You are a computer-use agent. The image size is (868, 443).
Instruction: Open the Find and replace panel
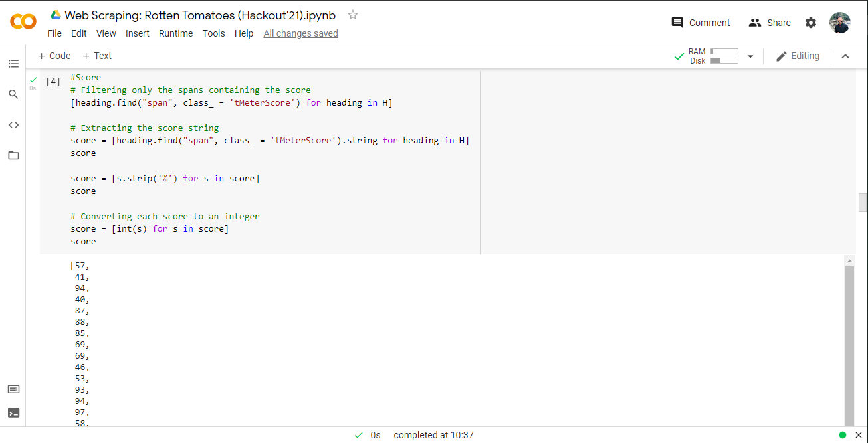point(13,94)
